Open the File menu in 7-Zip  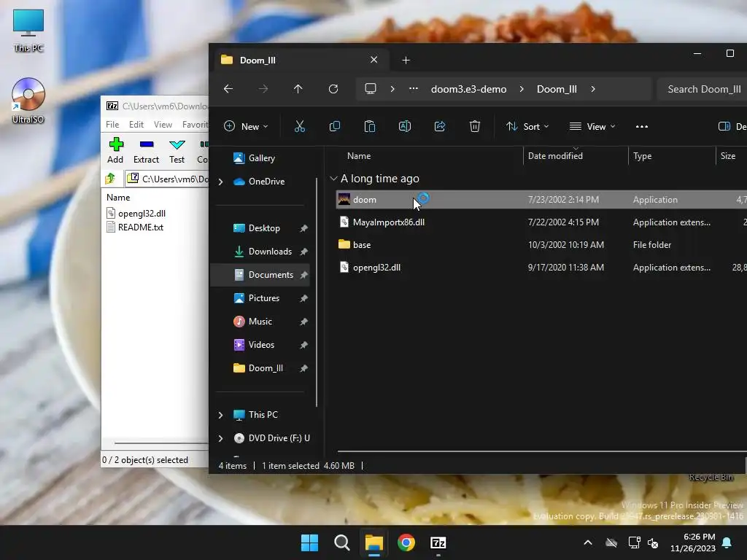tap(112, 124)
